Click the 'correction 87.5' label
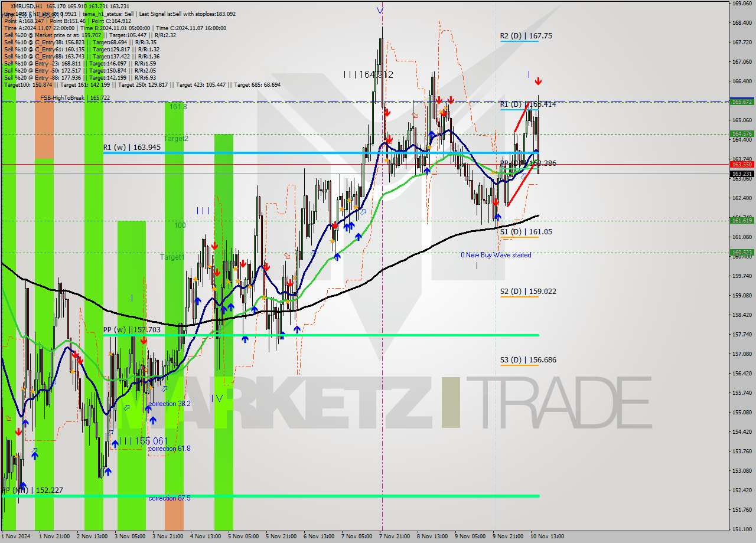This screenshot has width=756, height=543. click(170, 498)
